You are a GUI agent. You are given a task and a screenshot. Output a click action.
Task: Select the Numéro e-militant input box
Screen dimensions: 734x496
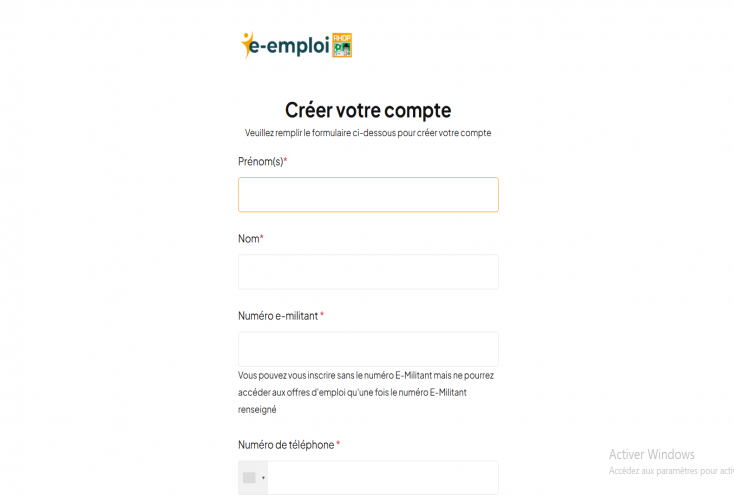pos(368,348)
